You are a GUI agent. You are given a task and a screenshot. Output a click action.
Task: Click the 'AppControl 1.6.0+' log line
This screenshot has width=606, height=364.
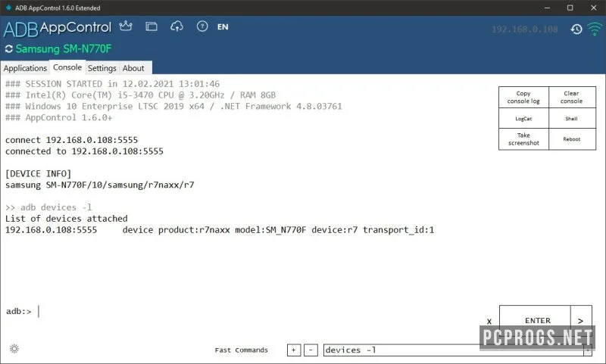(59, 117)
